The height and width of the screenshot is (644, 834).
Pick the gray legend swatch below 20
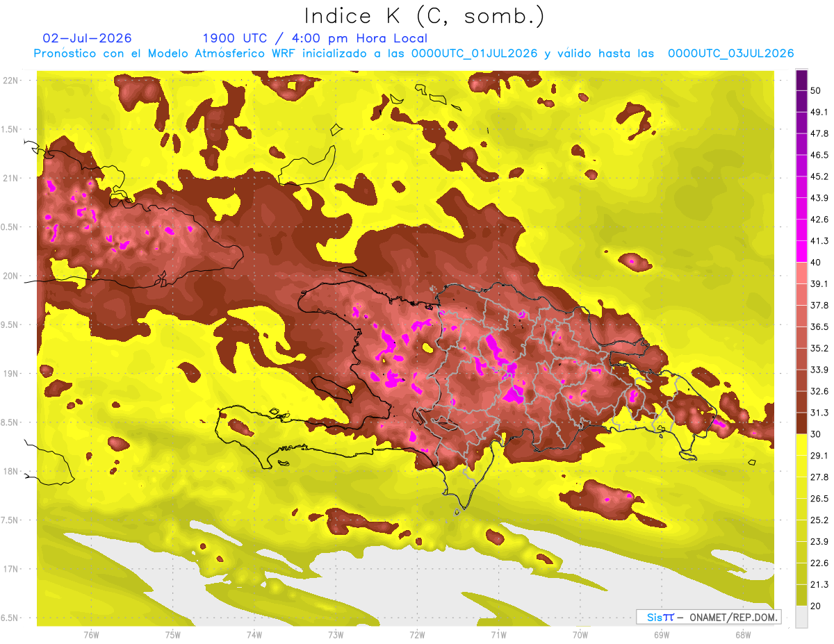[x=801, y=616]
